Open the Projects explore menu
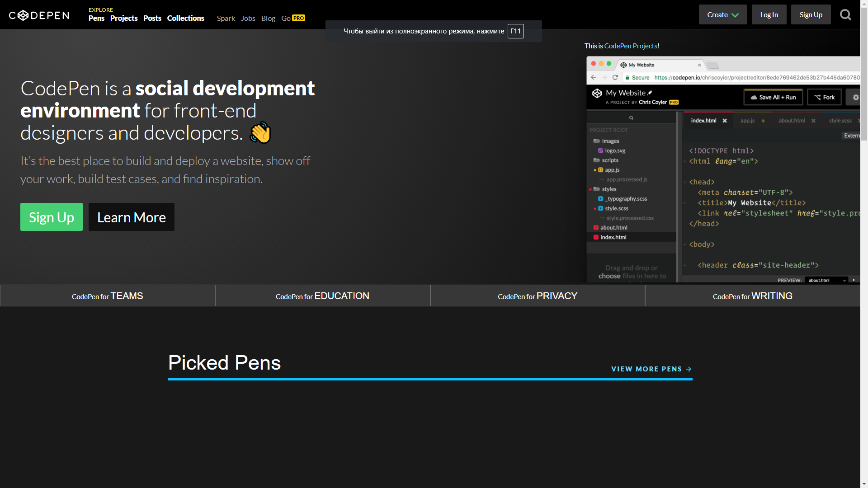The height and width of the screenshot is (488, 868). tap(124, 18)
